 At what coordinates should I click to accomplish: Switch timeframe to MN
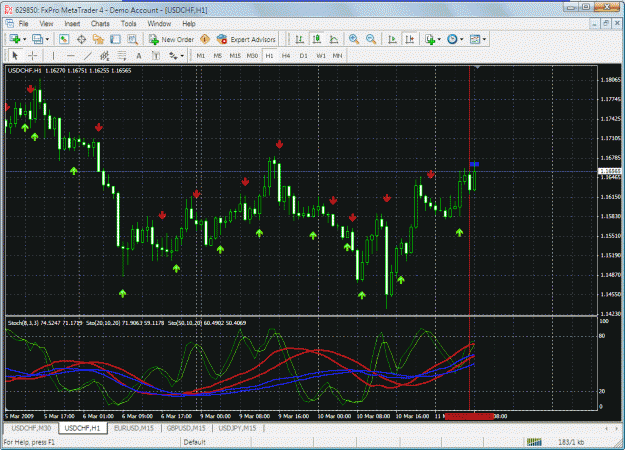[338, 56]
